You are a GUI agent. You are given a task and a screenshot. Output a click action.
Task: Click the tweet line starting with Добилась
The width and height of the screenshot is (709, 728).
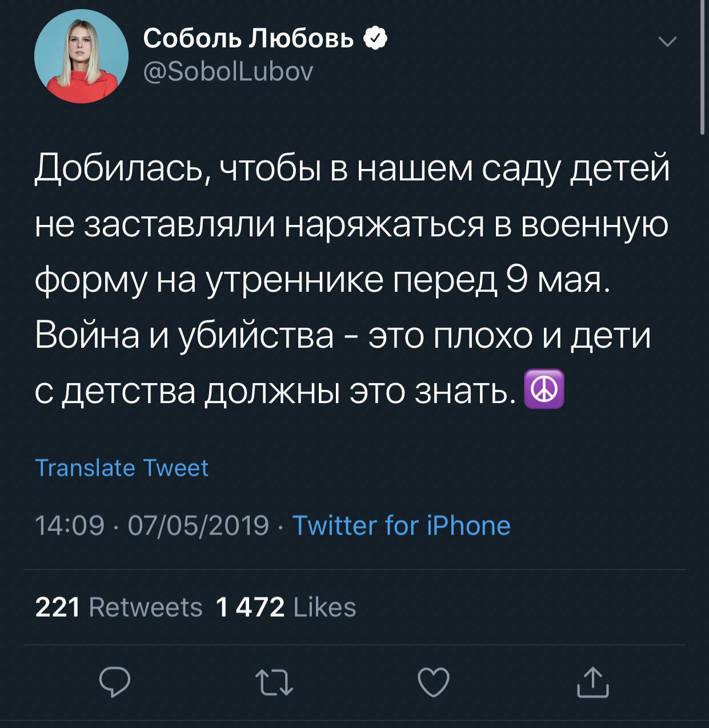pos(351,169)
